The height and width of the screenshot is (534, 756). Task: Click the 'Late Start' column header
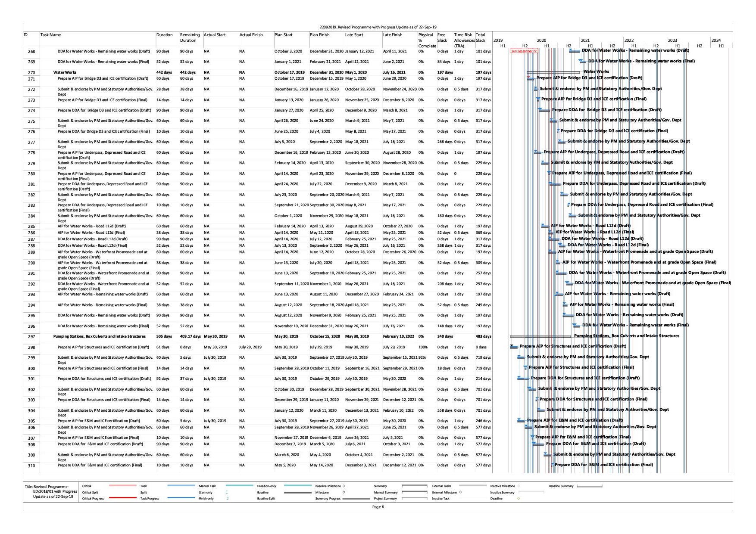pyautogui.click(x=354, y=35)
